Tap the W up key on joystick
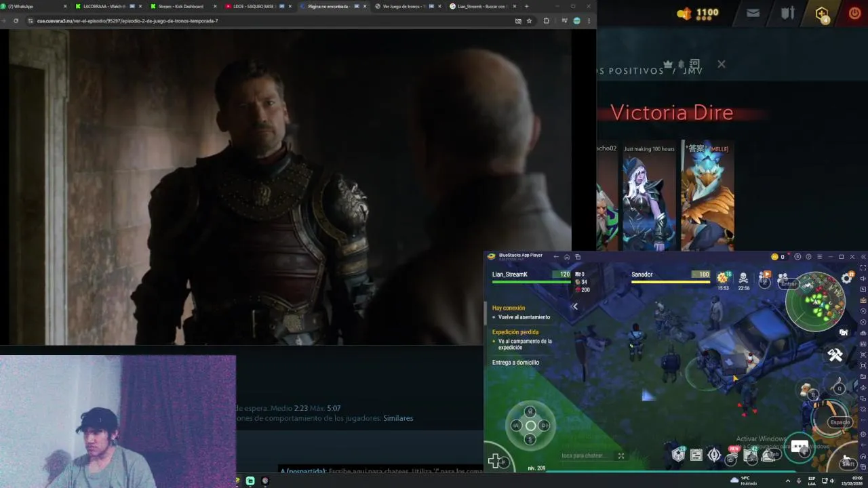 pyautogui.click(x=530, y=411)
